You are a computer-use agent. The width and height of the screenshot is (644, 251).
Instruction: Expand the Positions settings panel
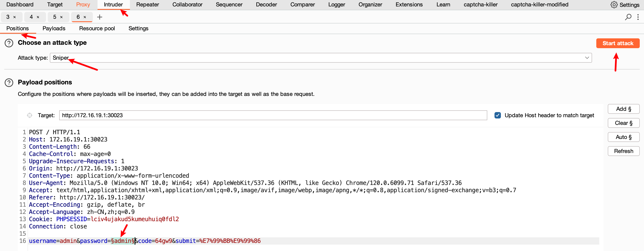pos(17,28)
